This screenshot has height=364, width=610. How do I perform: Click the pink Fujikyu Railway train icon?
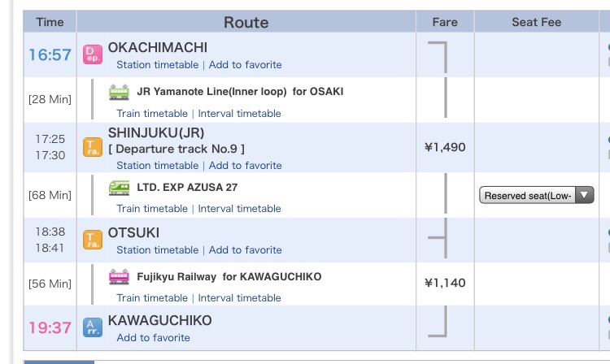click(119, 276)
